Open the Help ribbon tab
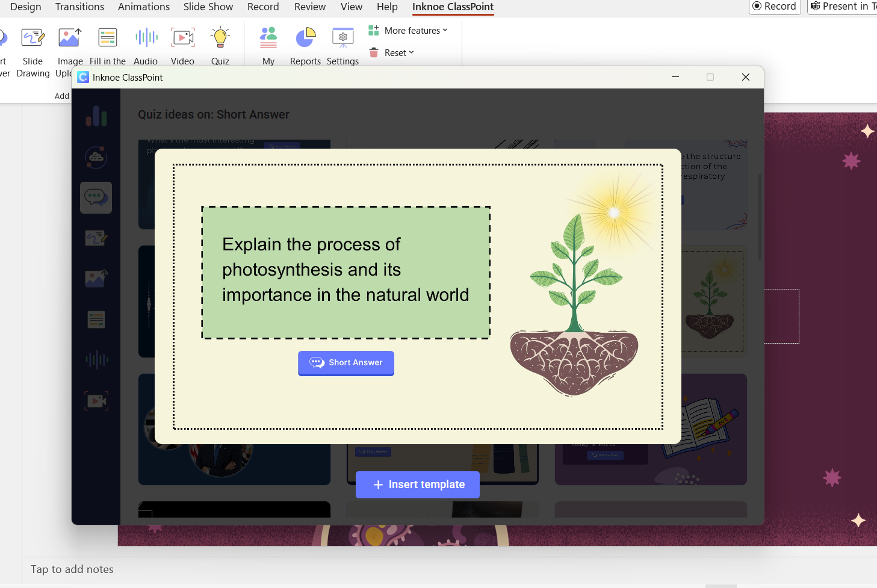The image size is (877, 588). [x=387, y=7]
